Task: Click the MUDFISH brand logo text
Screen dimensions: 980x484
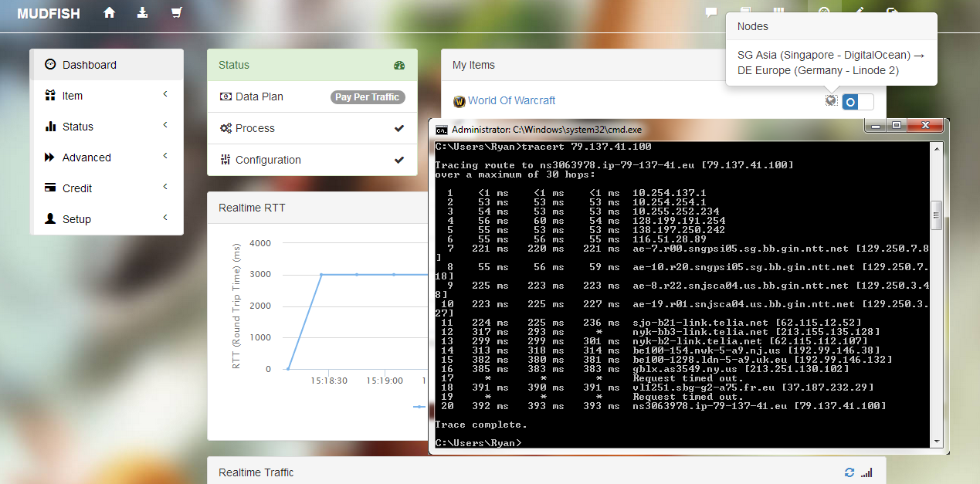Action: click(x=49, y=14)
